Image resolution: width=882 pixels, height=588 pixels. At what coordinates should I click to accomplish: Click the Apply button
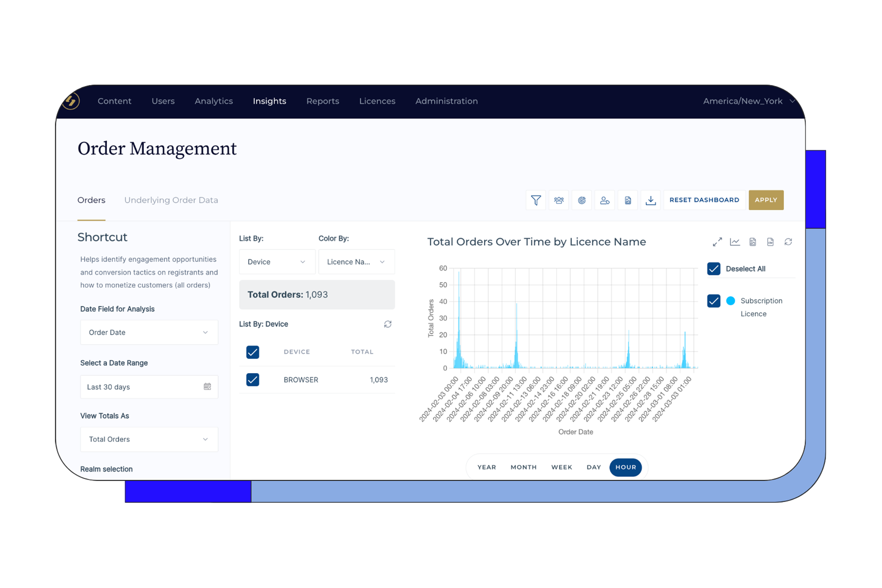point(765,200)
